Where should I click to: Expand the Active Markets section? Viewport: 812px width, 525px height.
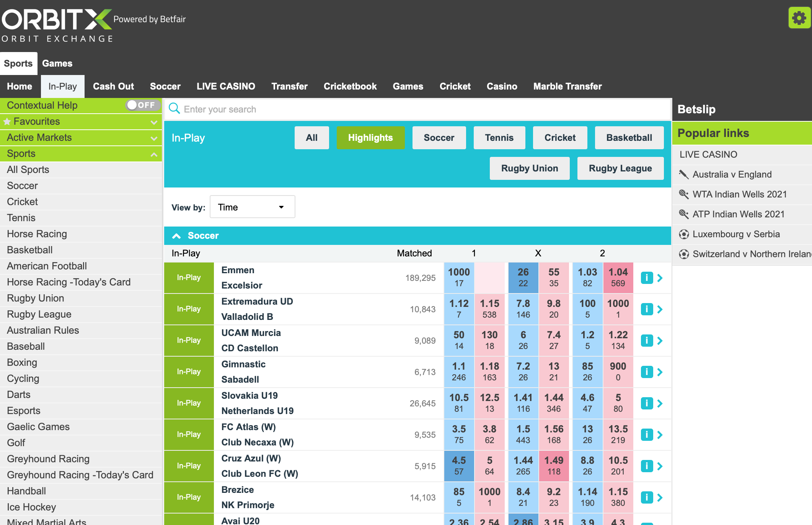point(154,138)
